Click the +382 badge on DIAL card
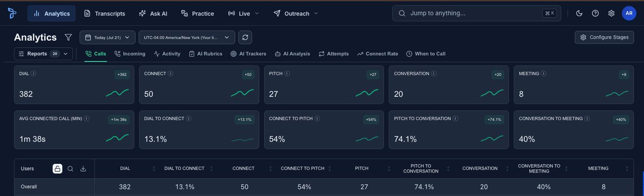This screenshot has width=644, height=196. coord(122,74)
